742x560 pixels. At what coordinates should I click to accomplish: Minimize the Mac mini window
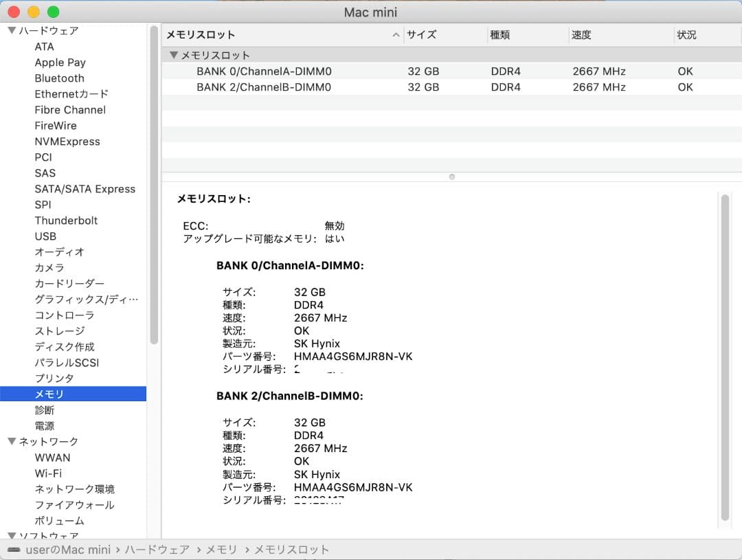click(34, 12)
